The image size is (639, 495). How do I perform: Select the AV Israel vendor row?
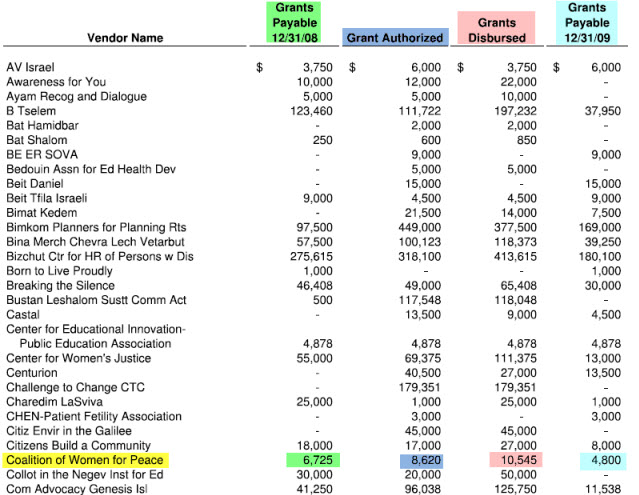click(314, 67)
